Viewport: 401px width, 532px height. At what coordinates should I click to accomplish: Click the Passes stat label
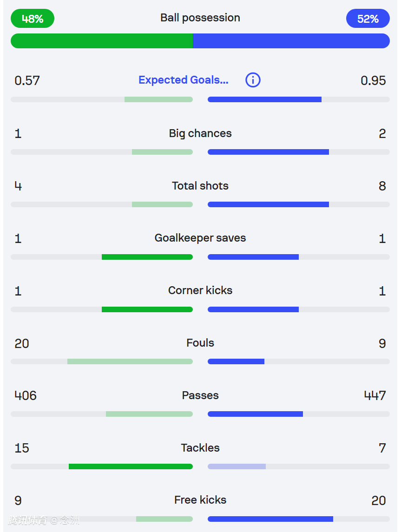200,395
